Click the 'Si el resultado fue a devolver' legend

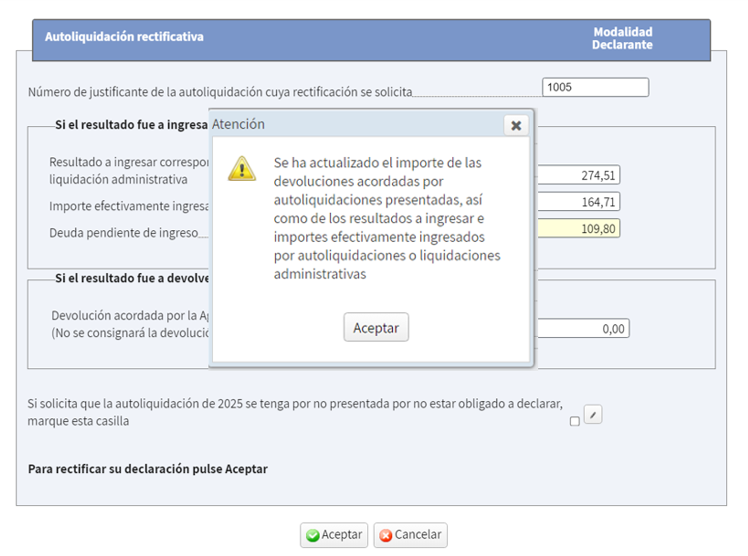tap(131, 278)
